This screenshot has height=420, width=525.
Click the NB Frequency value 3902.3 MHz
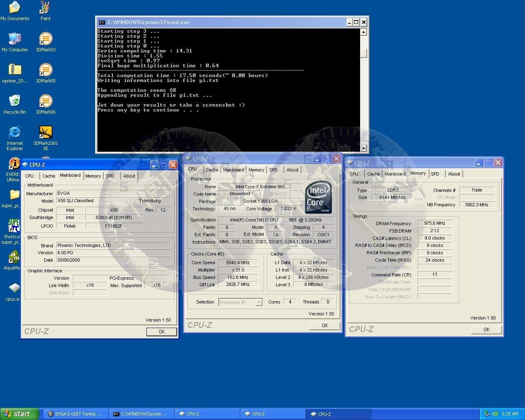point(477,205)
